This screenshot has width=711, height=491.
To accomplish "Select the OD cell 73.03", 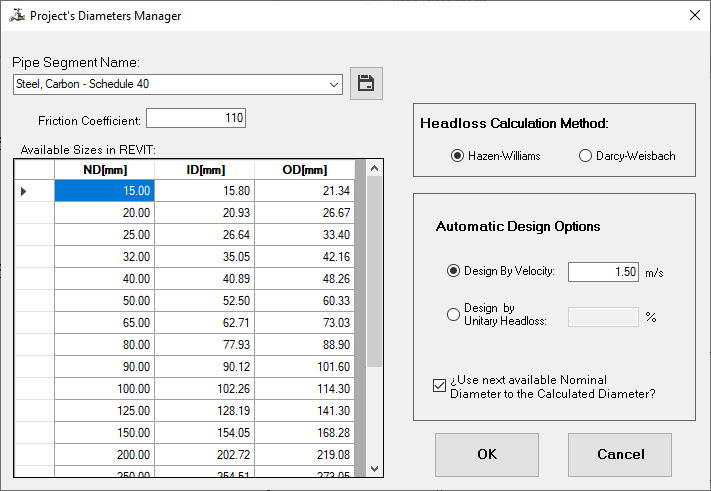I will [305, 323].
